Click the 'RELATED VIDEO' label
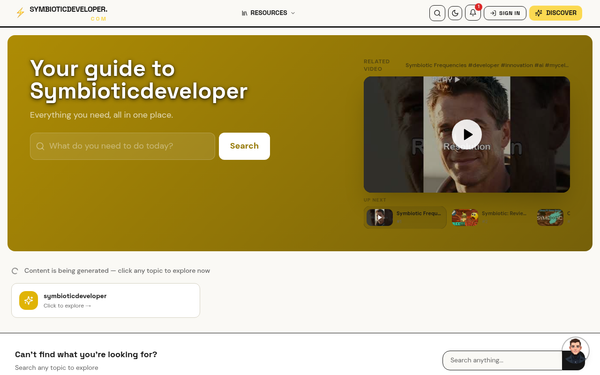600x375 pixels. coord(377,65)
